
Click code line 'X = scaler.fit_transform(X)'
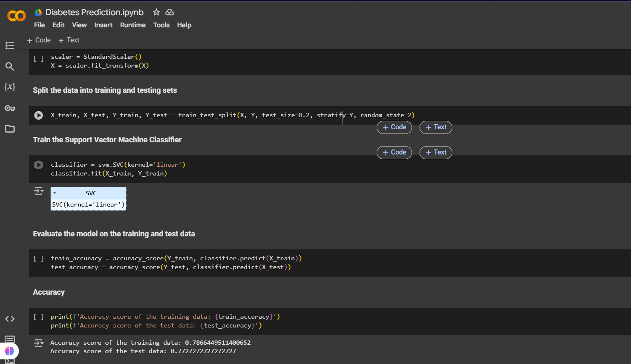pos(100,65)
